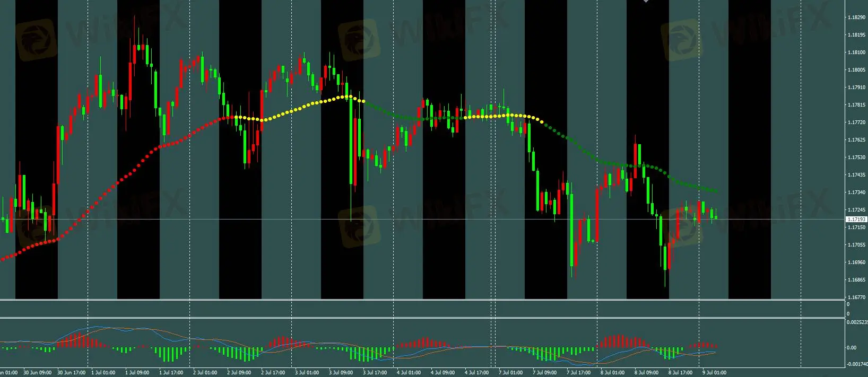
Task: Click the 4 Jul 09:00 time label
Action: pos(442,373)
